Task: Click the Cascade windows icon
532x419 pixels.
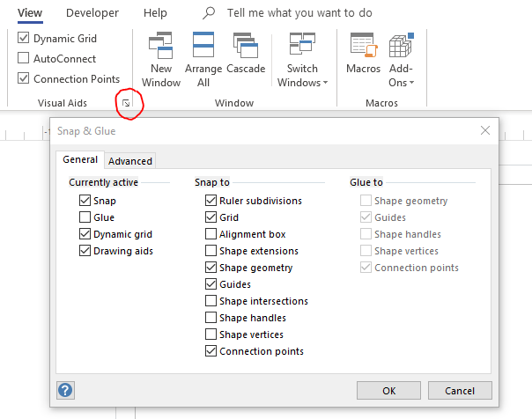Action: pyautogui.click(x=246, y=46)
